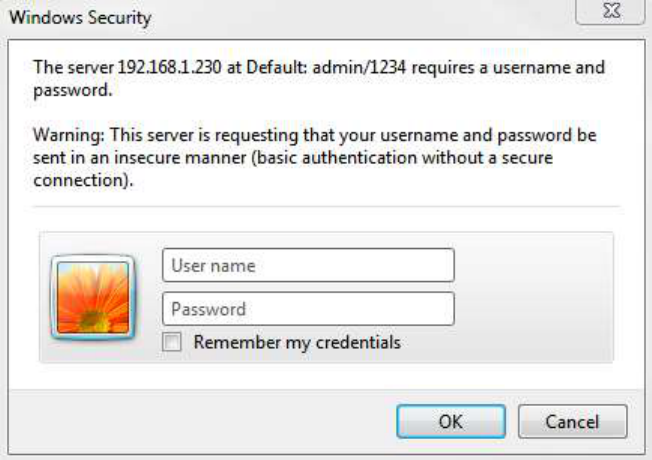Click the 'Remember my credentials' label text
The height and width of the screenshot is (460, 652).
point(297,343)
